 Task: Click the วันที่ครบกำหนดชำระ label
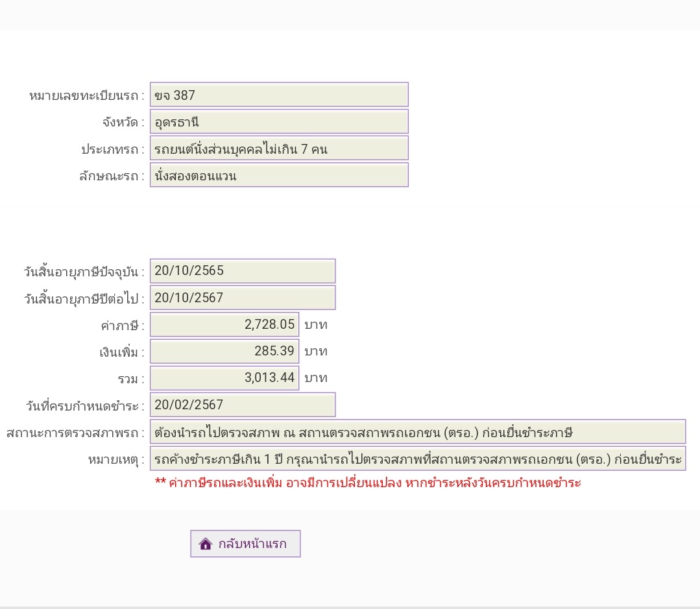coord(85,406)
